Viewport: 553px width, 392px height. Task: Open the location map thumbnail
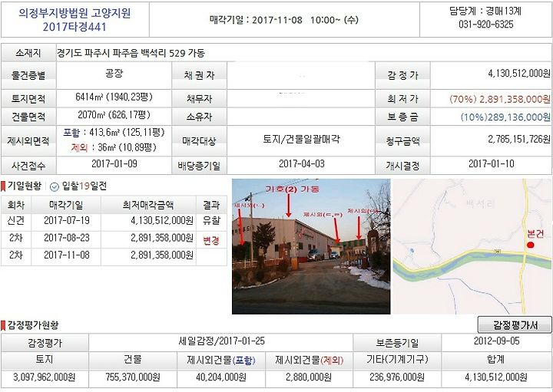(472, 246)
